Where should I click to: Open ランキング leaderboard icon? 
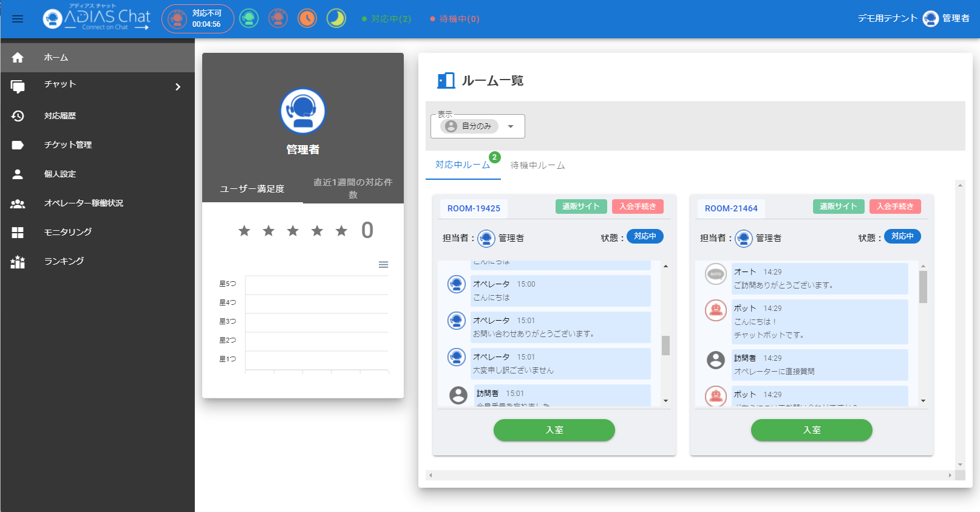click(x=18, y=262)
